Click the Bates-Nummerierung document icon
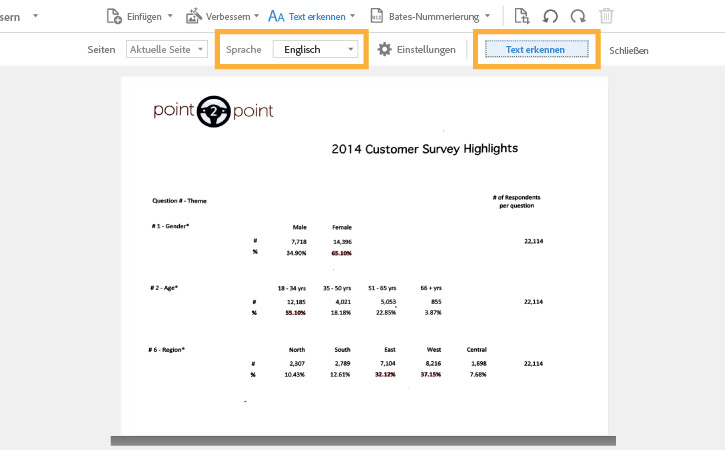725x450 pixels. tap(376, 16)
